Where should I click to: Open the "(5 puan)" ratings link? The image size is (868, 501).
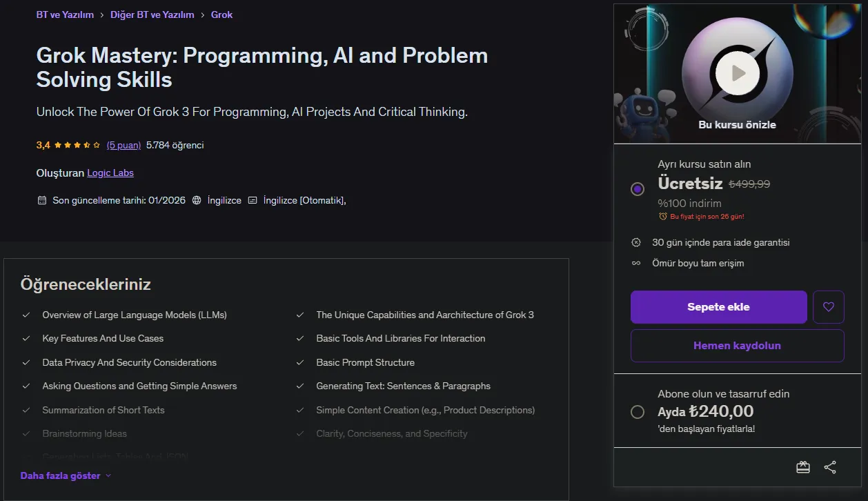(x=124, y=146)
